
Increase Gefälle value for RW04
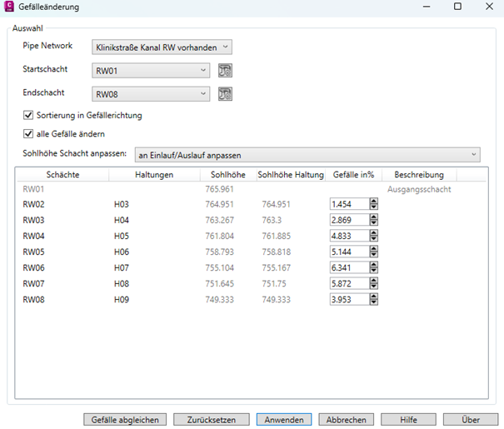point(373,232)
